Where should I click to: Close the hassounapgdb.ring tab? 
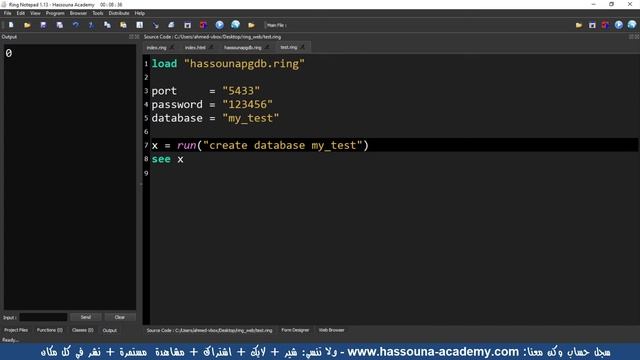(267, 47)
